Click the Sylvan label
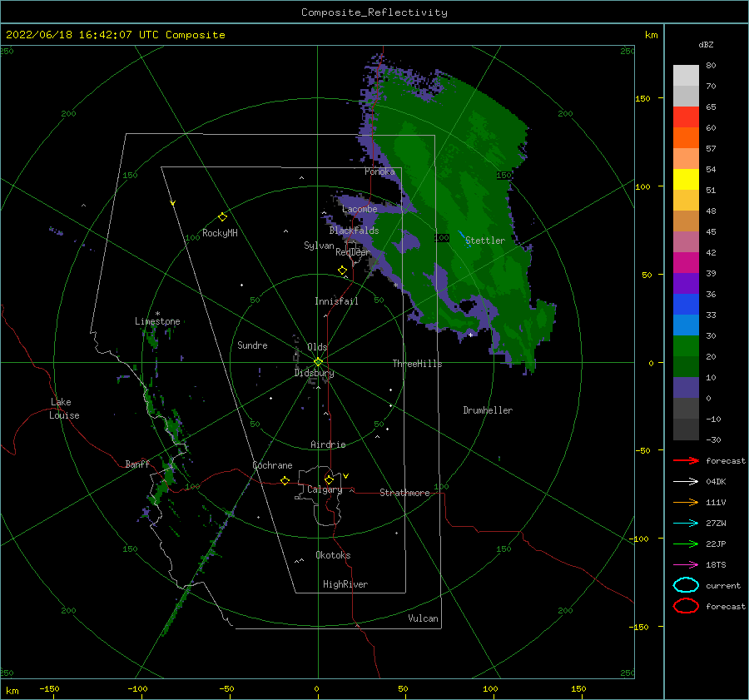 (x=319, y=246)
